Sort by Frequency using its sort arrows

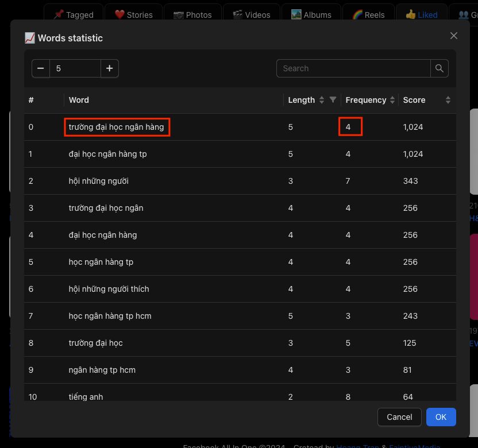pos(392,100)
